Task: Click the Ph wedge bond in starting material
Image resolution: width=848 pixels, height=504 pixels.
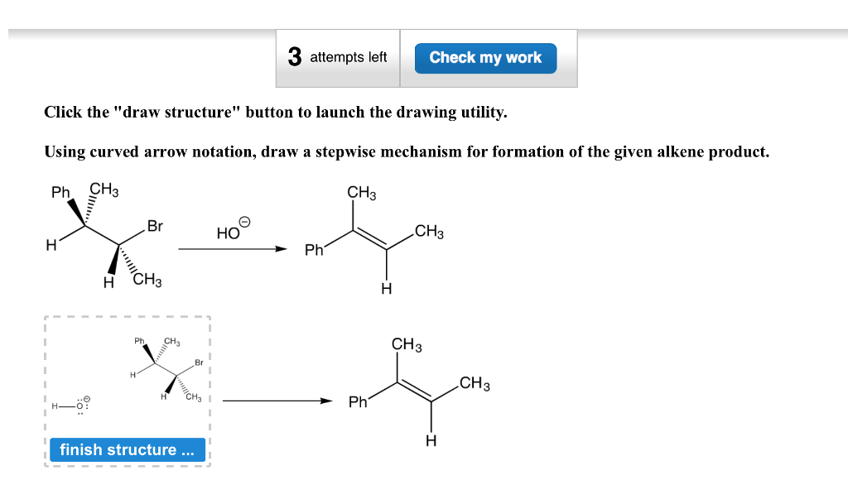Action: click(x=76, y=213)
